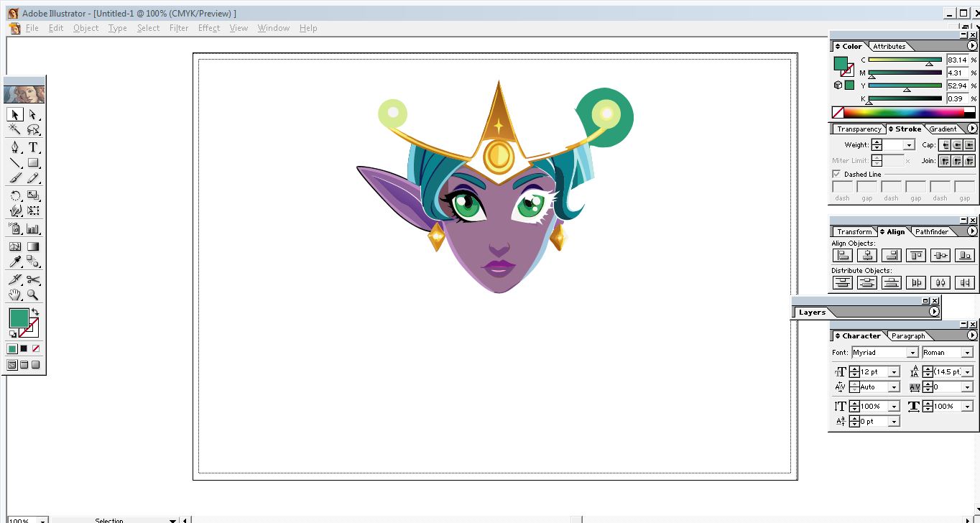Open the font style dropdown showing Roman

coord(967,353)
